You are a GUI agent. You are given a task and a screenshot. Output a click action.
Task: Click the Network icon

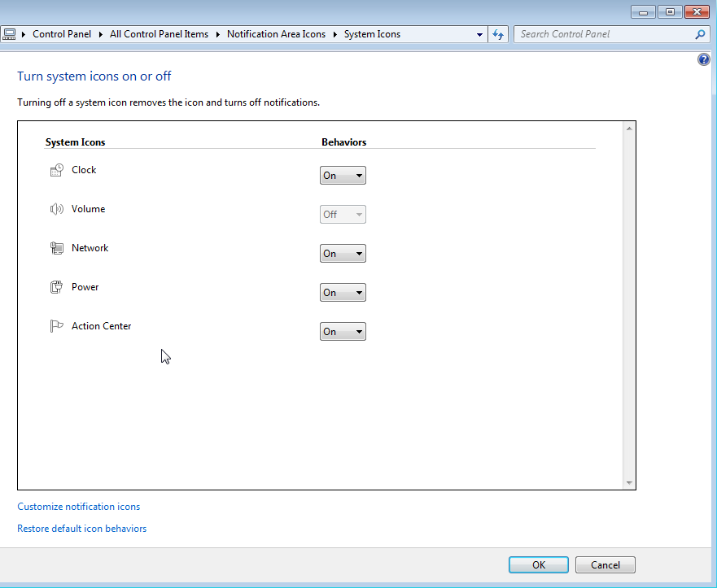click(56, 247)
